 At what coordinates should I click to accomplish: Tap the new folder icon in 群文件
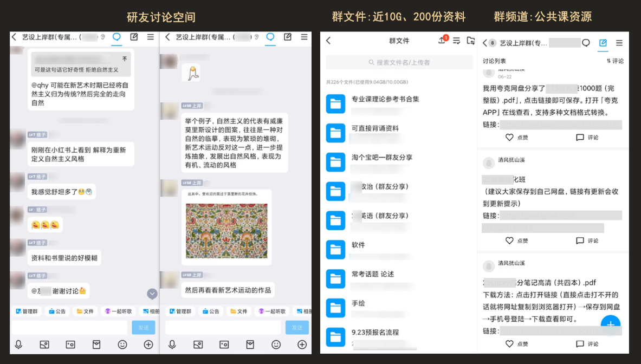(x=470, y=41)
